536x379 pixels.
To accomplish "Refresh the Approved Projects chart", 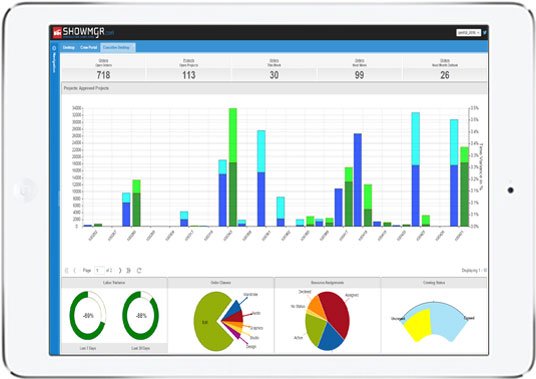I will [x=139, y=270].
